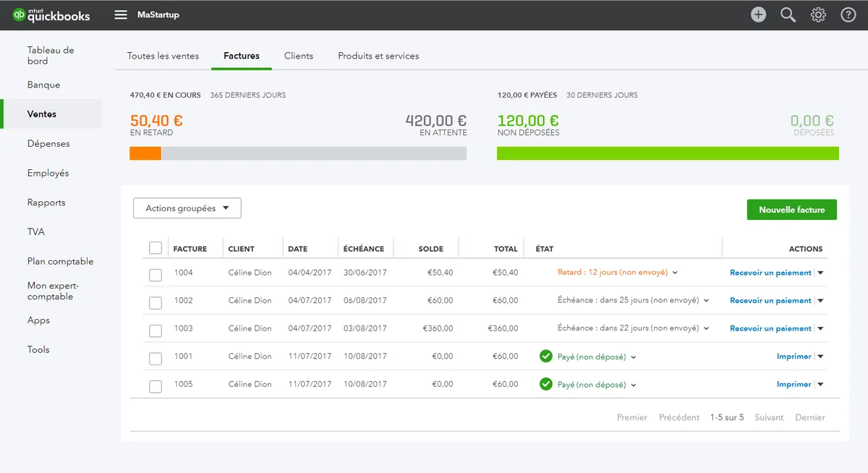Open the Actions groupées dropdown
Image resolution: width=868 pixels, height=473 pixels.
[187, 208]
